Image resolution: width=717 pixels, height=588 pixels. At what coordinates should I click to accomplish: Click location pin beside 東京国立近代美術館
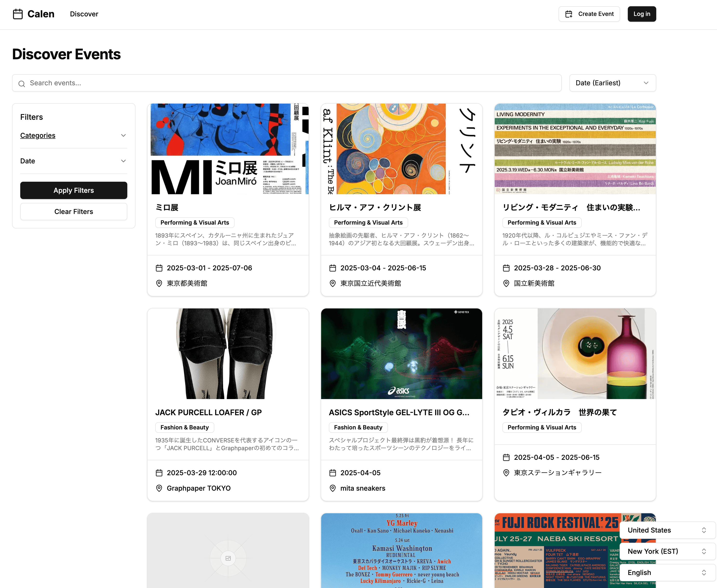[332, 283]
